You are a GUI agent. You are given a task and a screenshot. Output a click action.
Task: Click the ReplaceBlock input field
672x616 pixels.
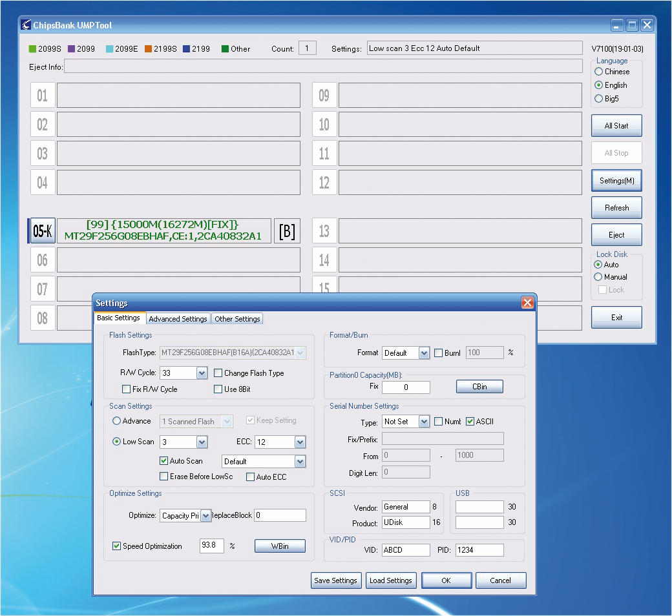[x=280, y=515]
